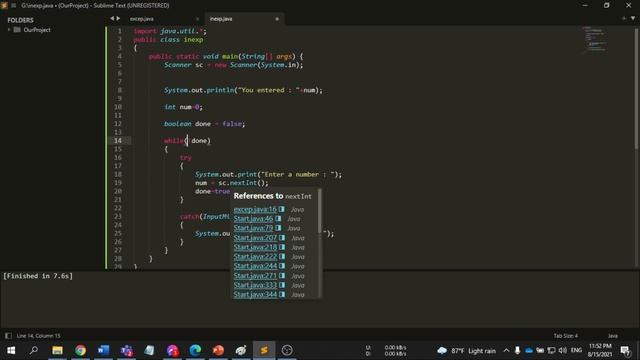Open the hamburger menu in the title bar
The width and height of the screenshot is (640, 360).
[13, 6]
